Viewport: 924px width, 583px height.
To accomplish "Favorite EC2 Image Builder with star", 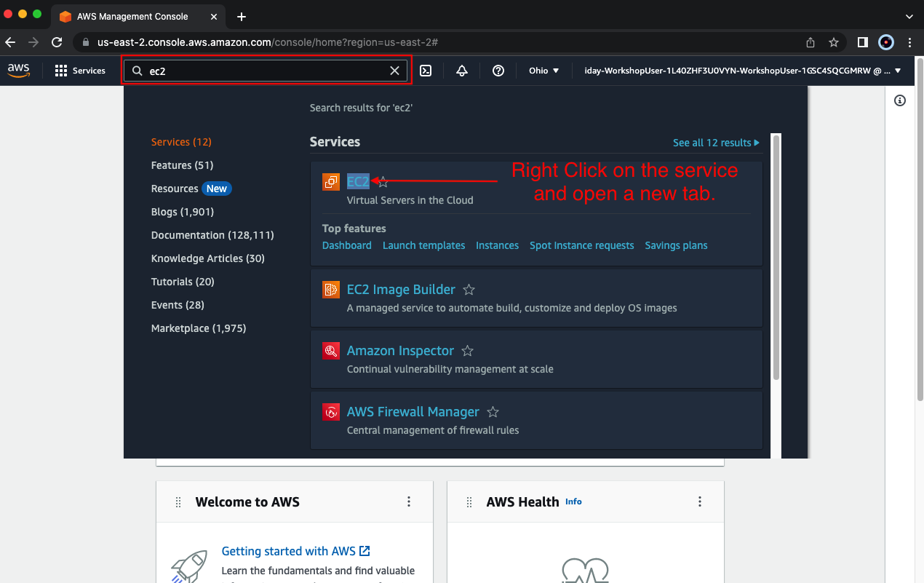I will tap(469, 290).
